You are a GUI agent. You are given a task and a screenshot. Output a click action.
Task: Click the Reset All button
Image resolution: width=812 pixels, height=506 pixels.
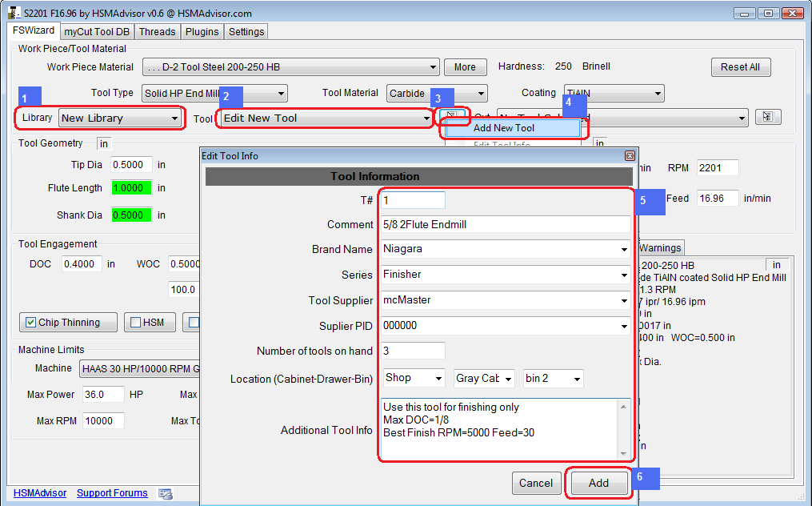tap(740, 67)
